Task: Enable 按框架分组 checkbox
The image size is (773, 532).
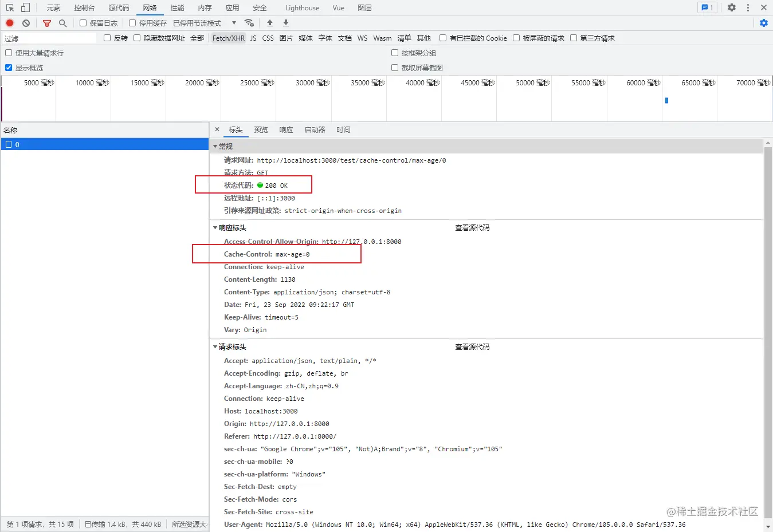Action: [395, 53]
